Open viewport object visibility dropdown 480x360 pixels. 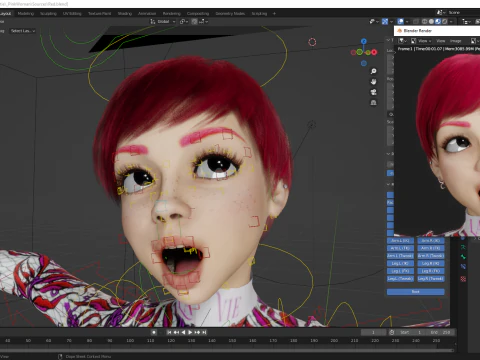pos(374,22)
